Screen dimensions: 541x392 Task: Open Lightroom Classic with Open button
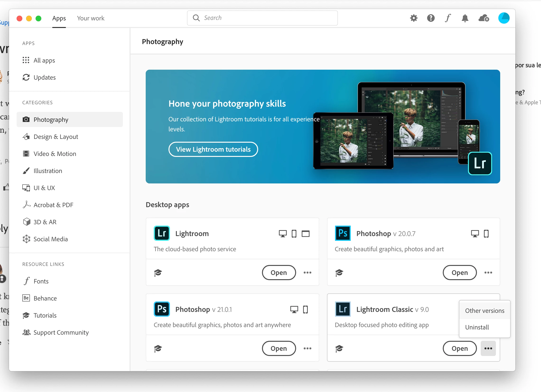pyautogui.click(x=459, y=348)
